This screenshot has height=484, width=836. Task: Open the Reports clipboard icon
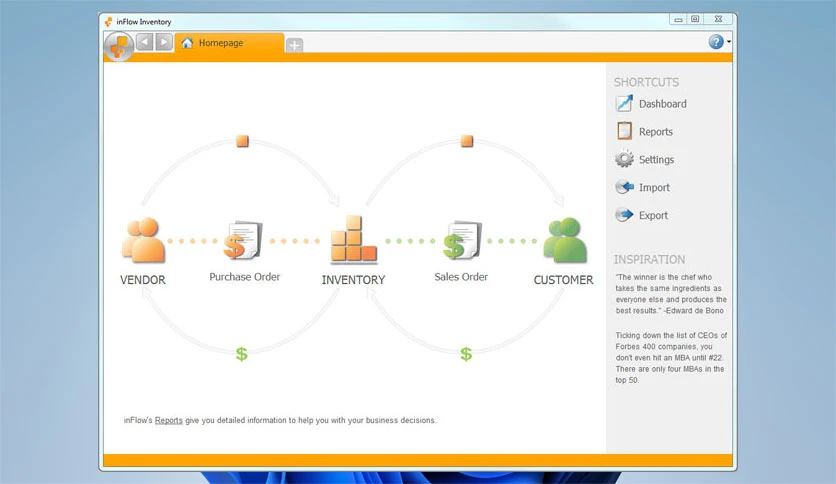(624, 131)
